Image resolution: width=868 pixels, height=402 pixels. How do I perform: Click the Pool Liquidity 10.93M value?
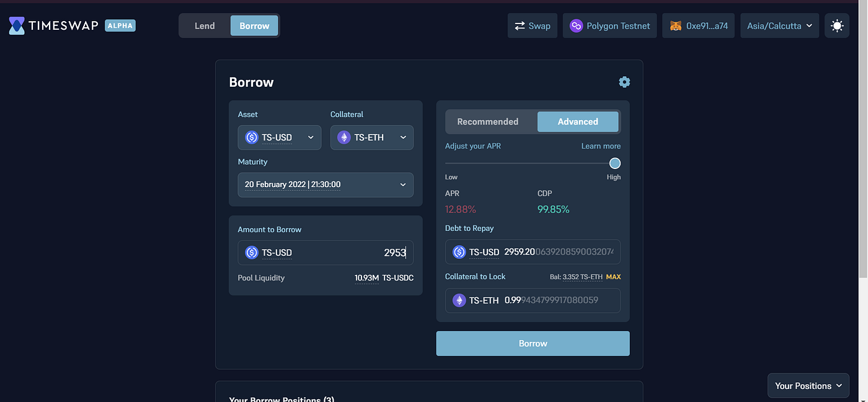366,278
